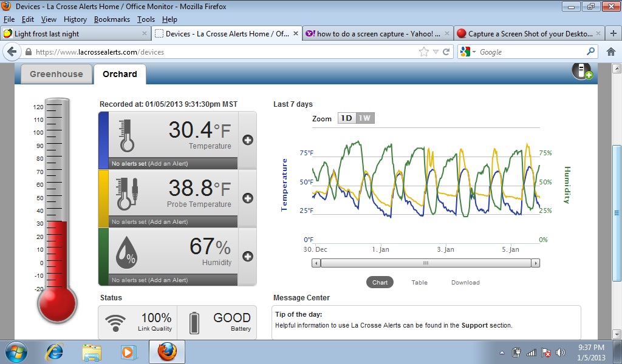Expand the Humidity plus button
This screenshot has height=364, width=622.
tap(248, 256)
